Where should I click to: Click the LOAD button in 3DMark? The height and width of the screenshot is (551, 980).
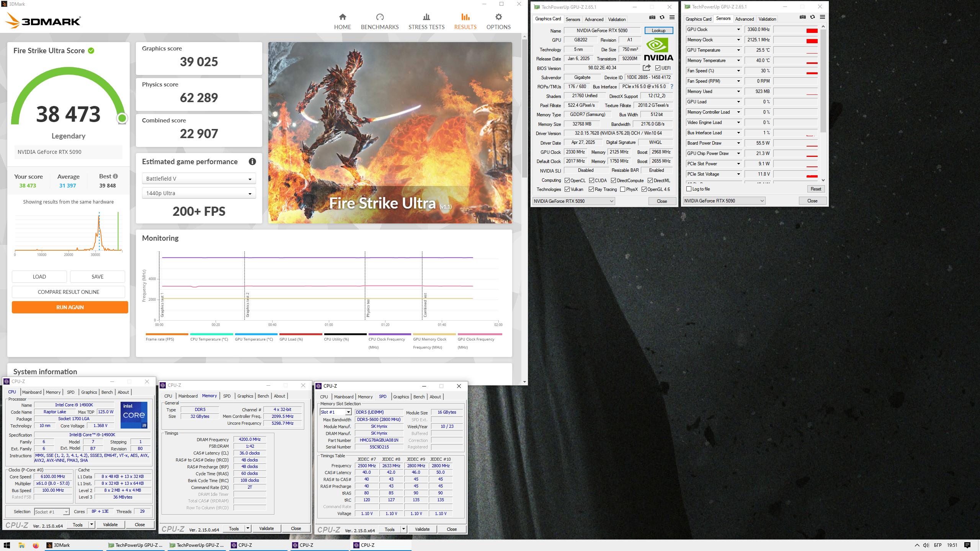39,277
